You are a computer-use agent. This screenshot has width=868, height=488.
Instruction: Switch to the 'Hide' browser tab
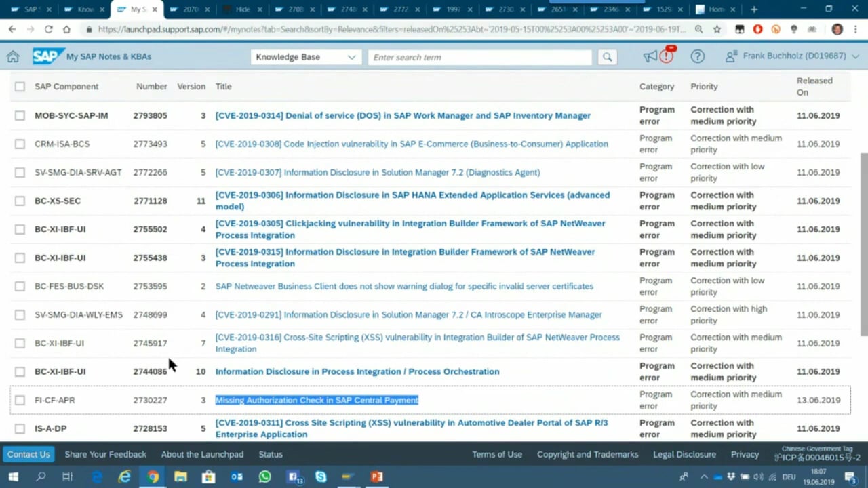click(x=243, y=9)
